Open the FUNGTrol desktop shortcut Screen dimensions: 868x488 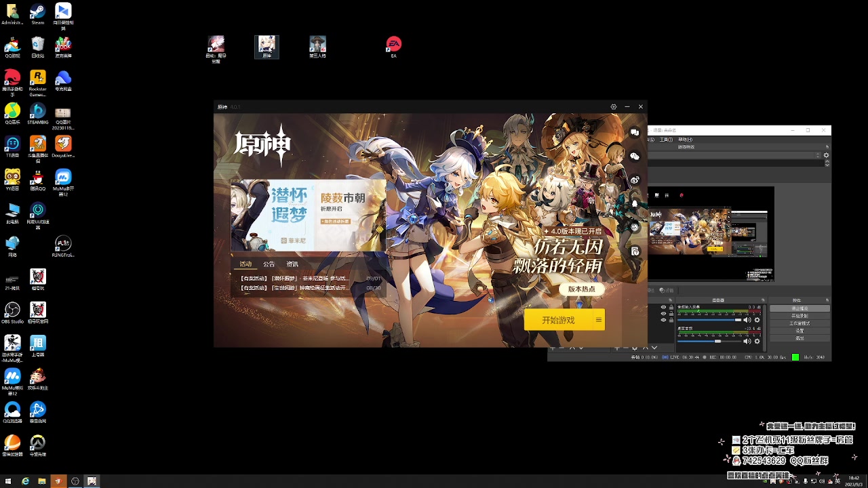(x=62, y=246)
